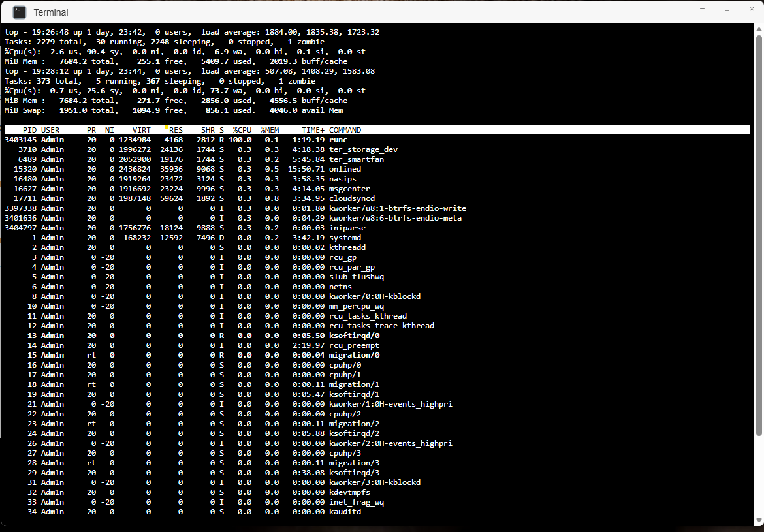Click the kworker/0:0H-kblockd command
The image size is (764, 532).
coord(375,296)
